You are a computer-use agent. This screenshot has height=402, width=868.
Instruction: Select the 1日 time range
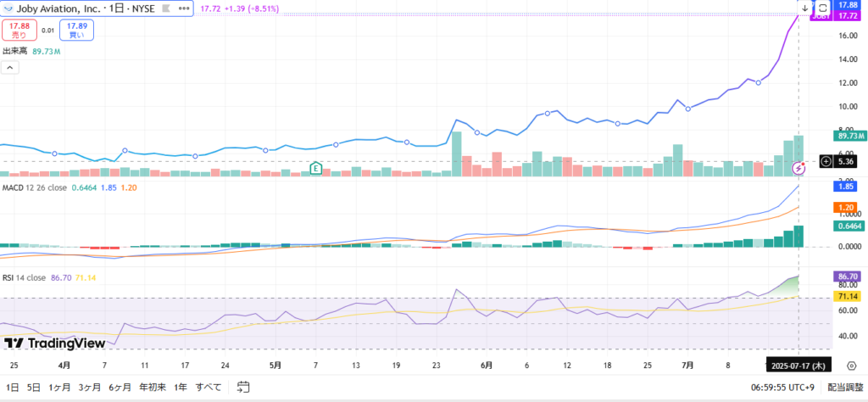pos(12,387)
